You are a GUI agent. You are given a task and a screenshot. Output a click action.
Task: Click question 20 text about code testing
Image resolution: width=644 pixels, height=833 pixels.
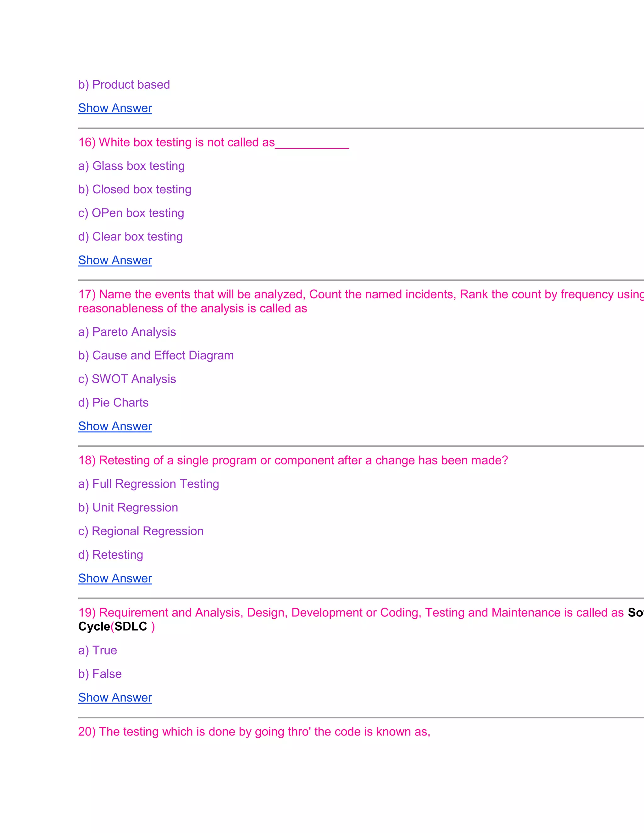click(x=254, y=731)
